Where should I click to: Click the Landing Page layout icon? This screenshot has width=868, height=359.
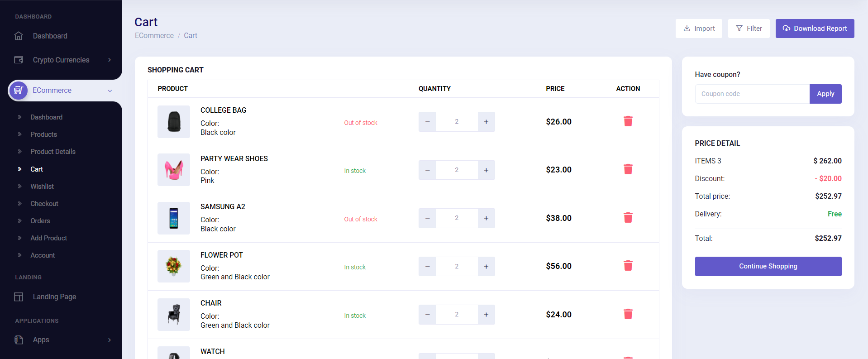pos(19,297)
